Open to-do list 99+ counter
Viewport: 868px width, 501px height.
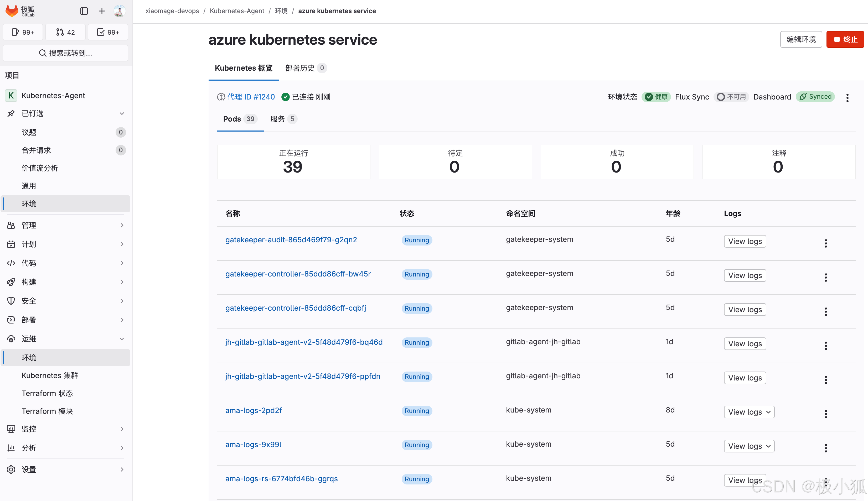[x=108, y=32]
